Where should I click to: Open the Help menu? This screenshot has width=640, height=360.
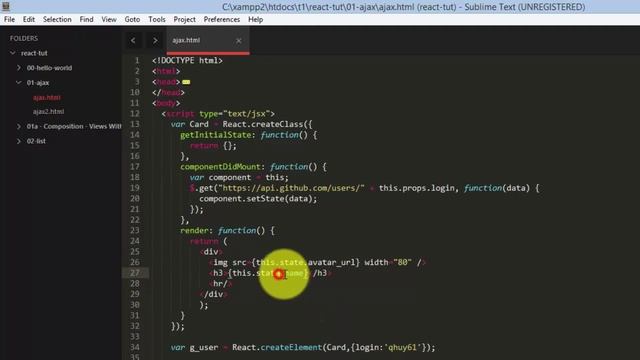tap(256, 19)
